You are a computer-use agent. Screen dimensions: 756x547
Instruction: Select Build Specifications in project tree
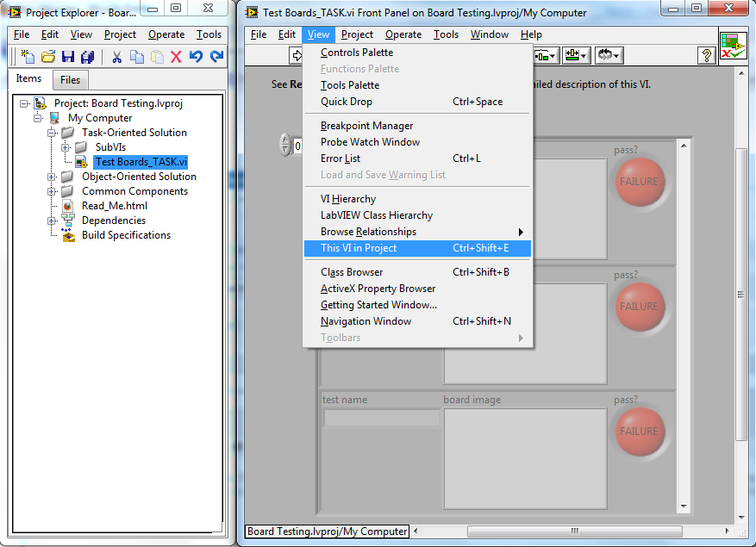(x=126, y=235)
